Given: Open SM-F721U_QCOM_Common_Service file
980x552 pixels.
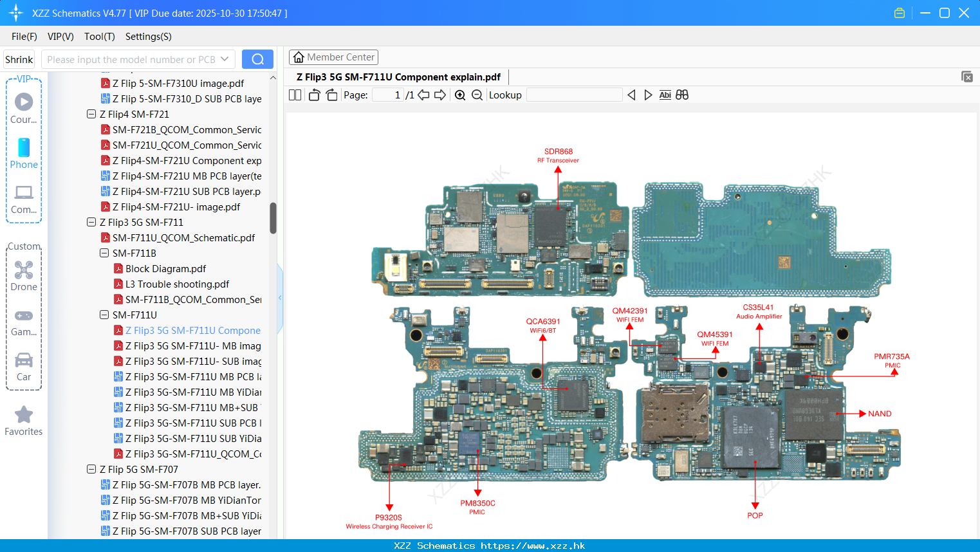Looking at the screenshot, I should tap(181, 145).
